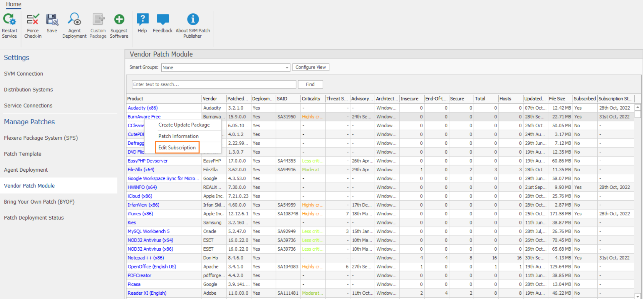Open Flexera Package System (SPS)
Screen dimensions: 644x299
coord(41,138)
